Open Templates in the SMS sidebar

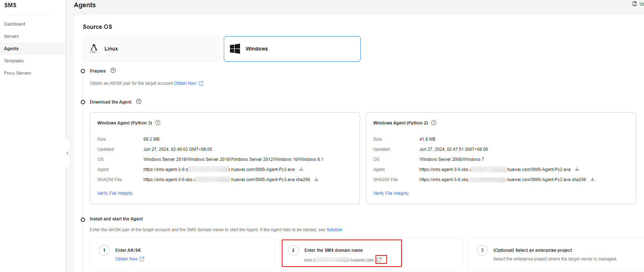[x=14, y=61]
